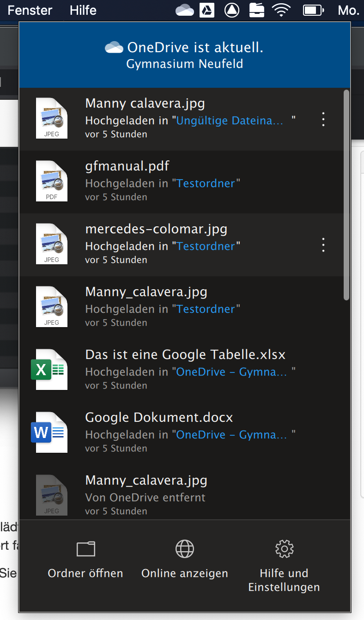Open the Fenster menu
364x620 pixels.
click(30, 10)
